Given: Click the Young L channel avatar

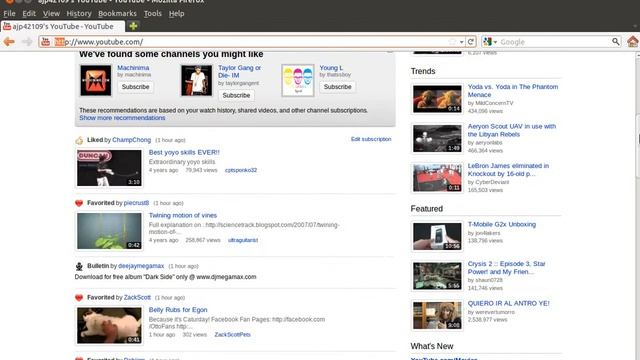Looking at the screenshot, I should (298, 80).
